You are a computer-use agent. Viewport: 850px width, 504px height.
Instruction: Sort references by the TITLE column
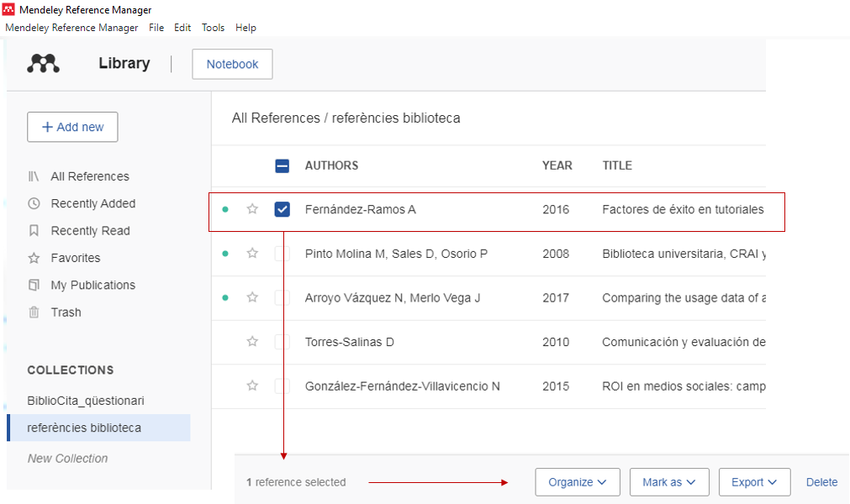[617, 165]
